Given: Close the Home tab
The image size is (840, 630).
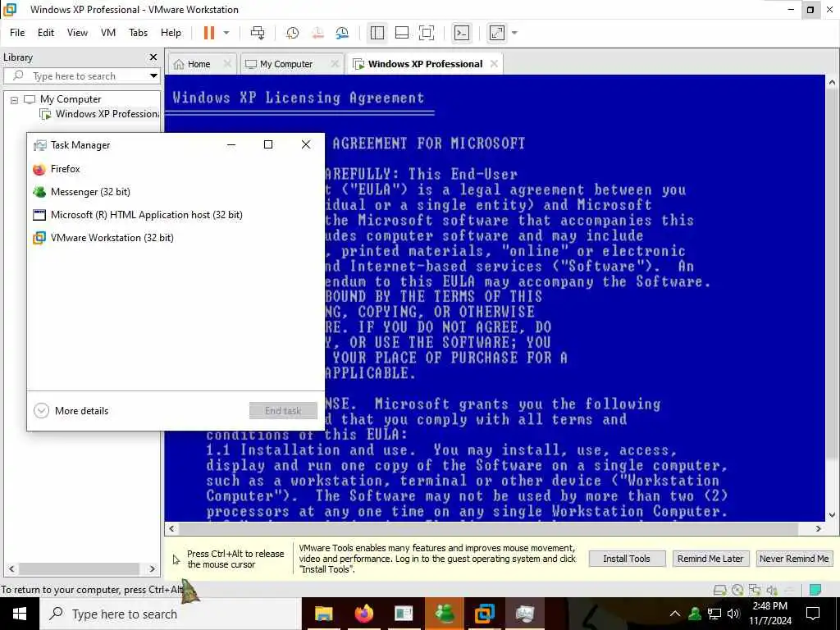Looking at the screenshot, I should (x=227, y=64).
